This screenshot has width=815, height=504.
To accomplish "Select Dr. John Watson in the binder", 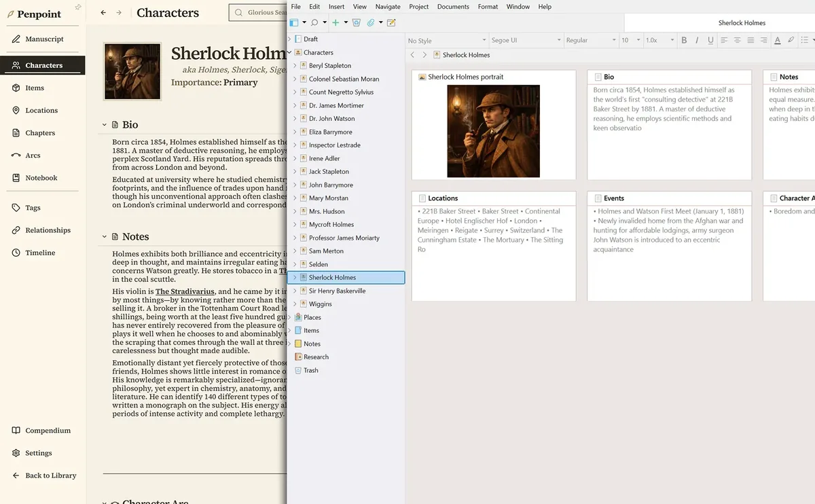I will pyautogui.click(x=331, y=119).
